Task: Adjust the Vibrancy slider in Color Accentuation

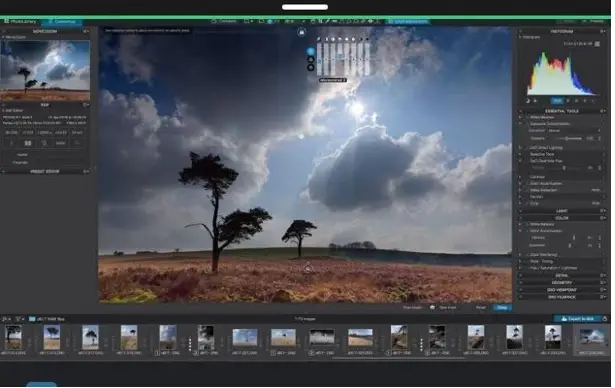Action: coord(574,238)
